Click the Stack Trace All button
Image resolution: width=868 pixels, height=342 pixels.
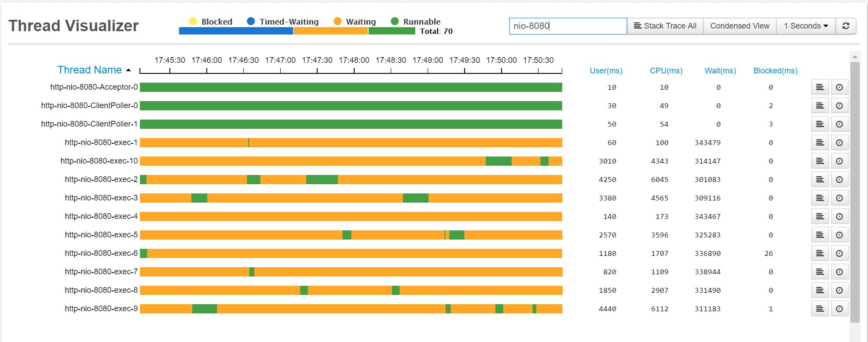tap(665, 26)
